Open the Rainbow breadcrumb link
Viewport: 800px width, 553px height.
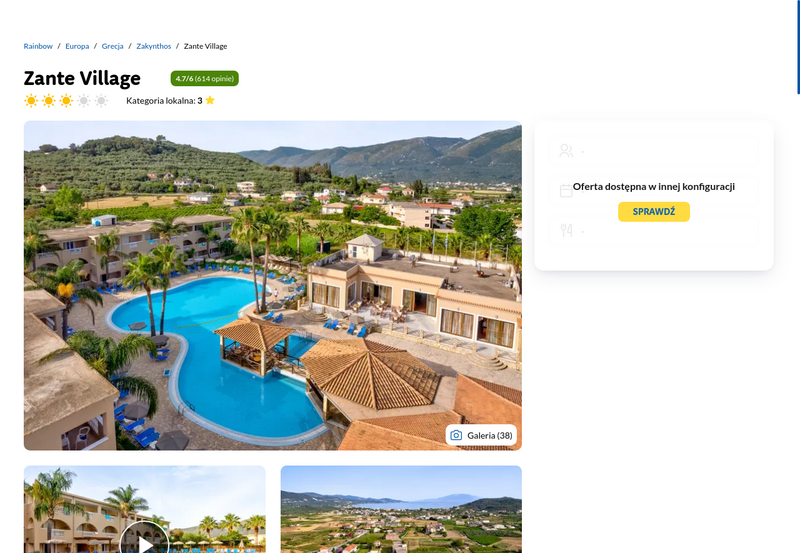point(38,46)
